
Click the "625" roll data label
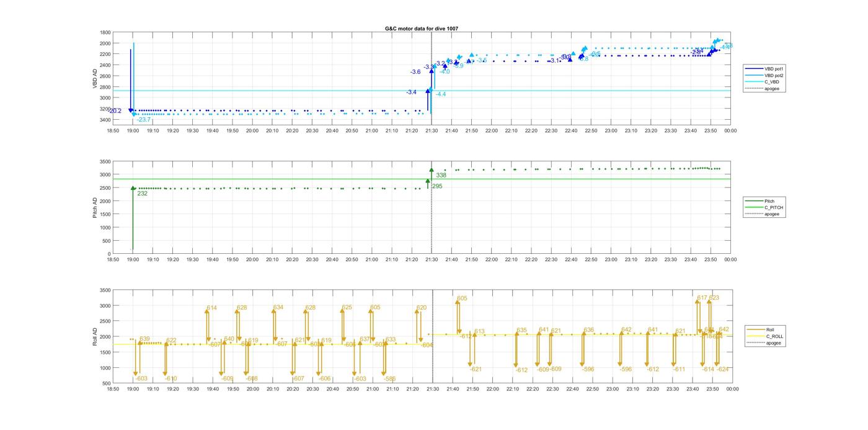[347, 307]
